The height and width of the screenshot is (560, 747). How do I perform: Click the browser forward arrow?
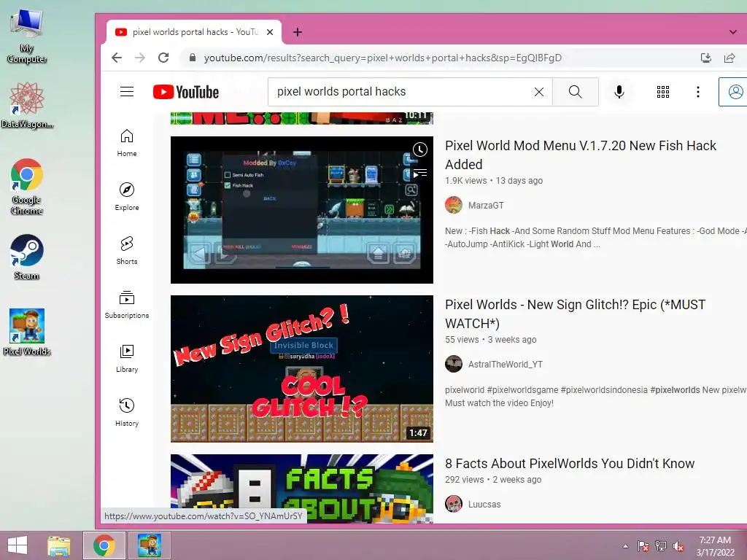tap(139, 58)
